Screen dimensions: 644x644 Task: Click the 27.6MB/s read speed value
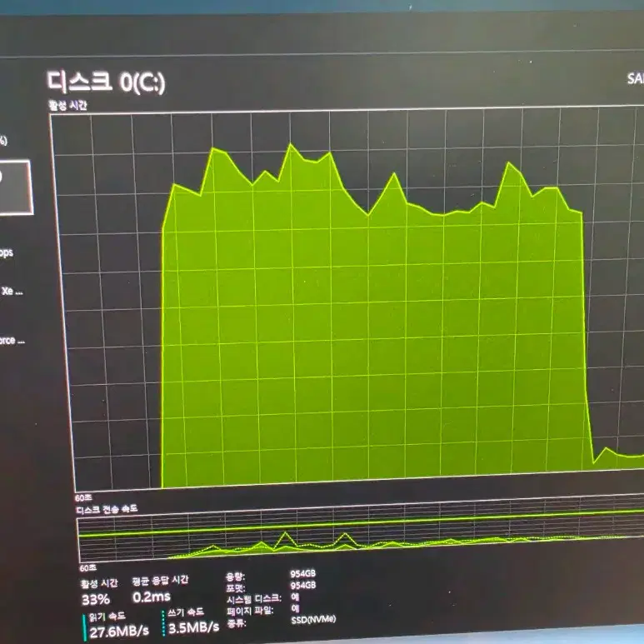click(119, 632)
